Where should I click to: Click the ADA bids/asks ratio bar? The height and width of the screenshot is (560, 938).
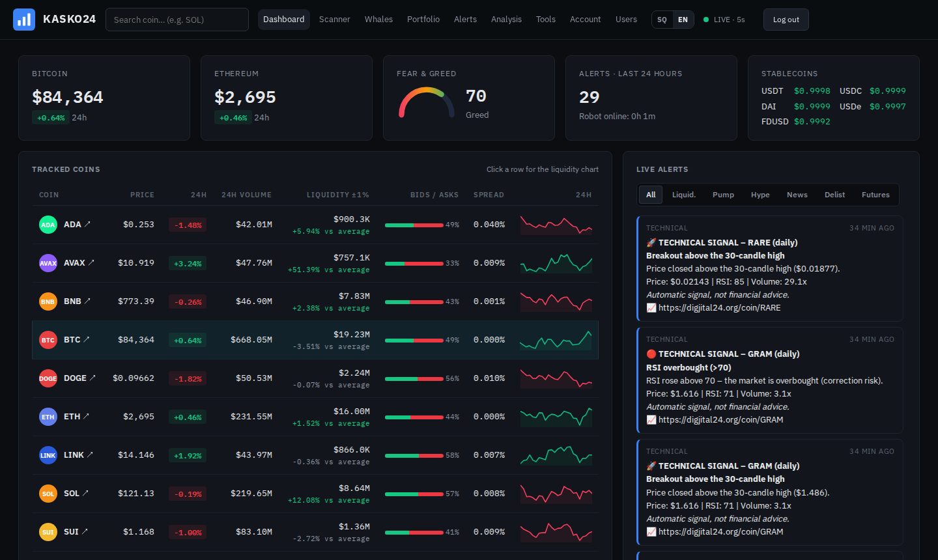point(414,225)
